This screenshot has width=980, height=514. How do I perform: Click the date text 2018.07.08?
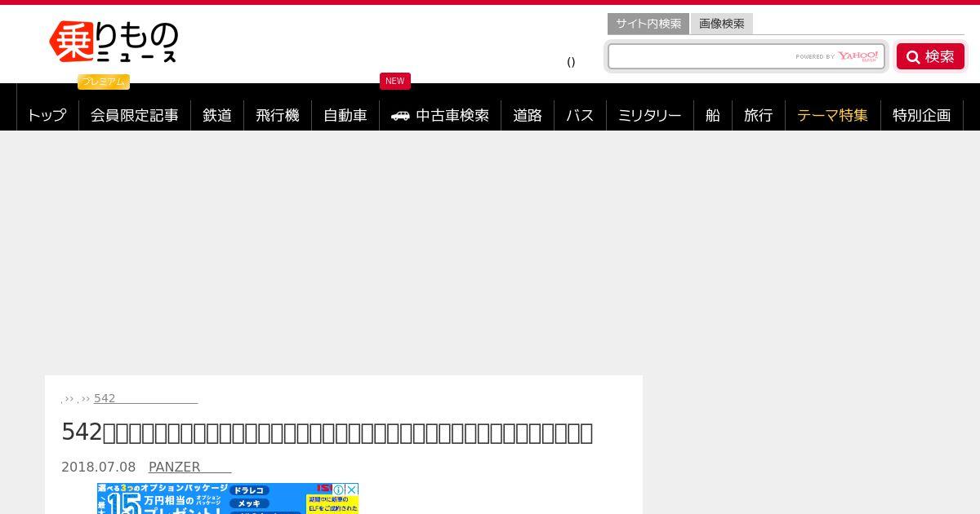pyautogui.click(x=99, y=467)
